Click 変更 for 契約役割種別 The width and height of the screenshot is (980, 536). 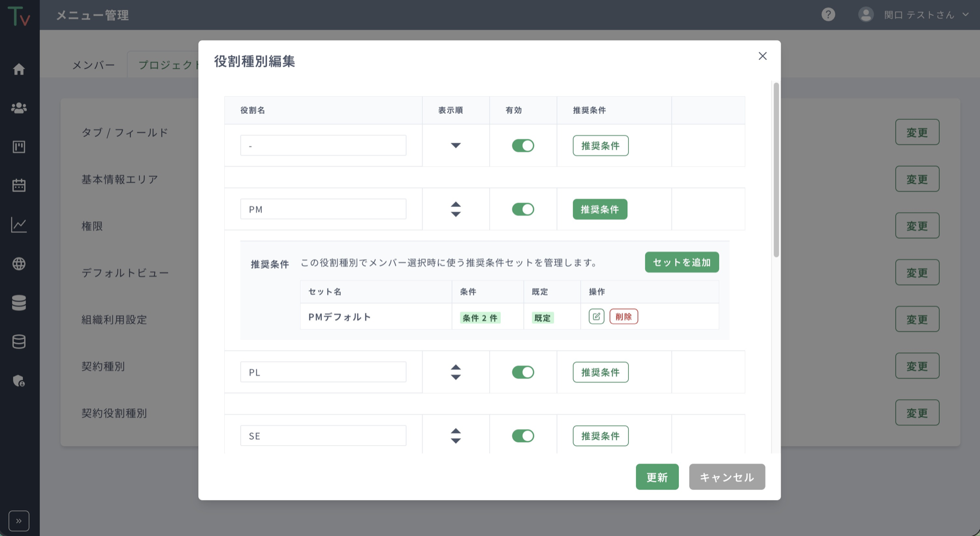pyautogui.click(x=917, y=413)
